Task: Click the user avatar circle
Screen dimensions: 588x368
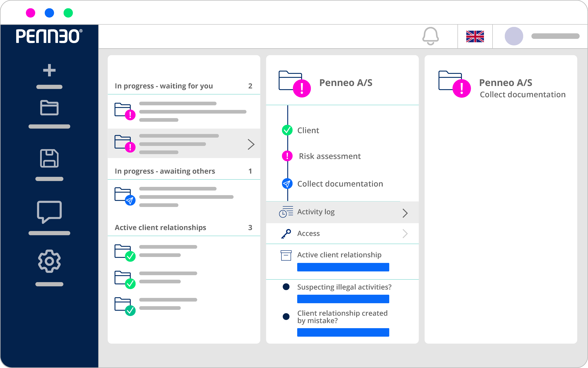Action: click(514, 36)
